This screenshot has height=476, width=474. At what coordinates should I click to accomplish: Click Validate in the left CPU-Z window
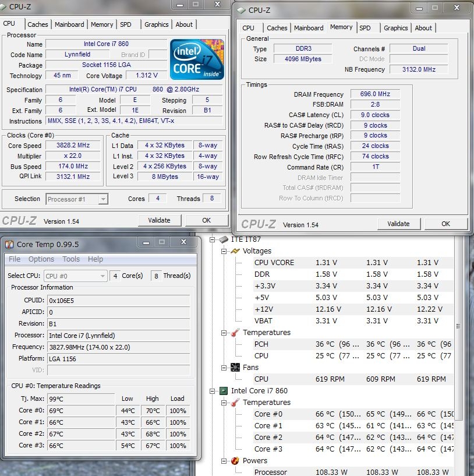(x=160, y=220)
